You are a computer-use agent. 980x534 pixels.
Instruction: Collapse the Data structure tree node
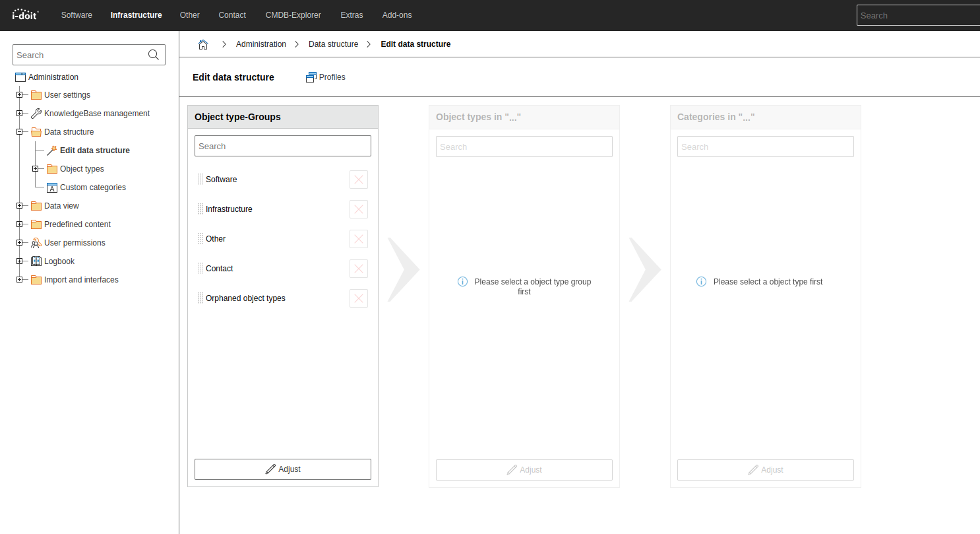point(19,132)
